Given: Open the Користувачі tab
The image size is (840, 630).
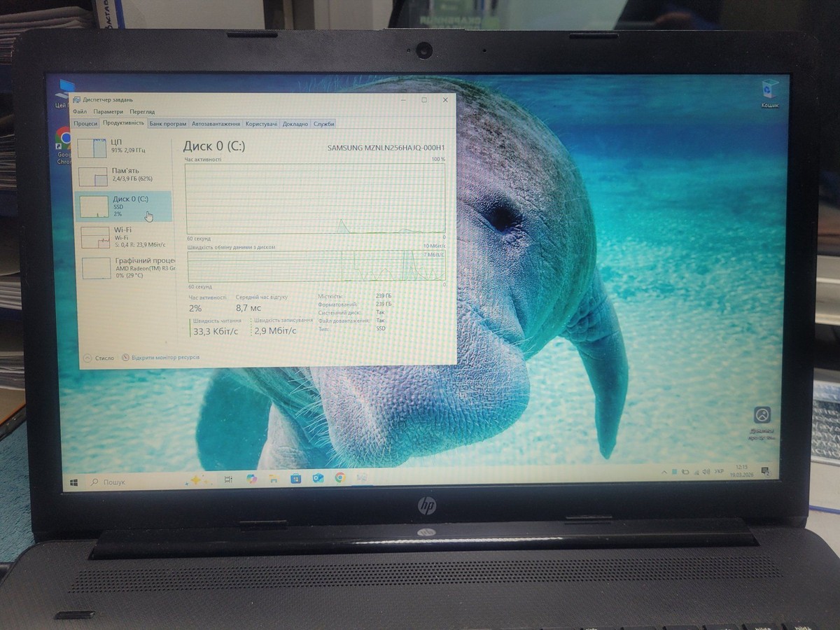Looking at the screenshot, I should coord(261,124).
